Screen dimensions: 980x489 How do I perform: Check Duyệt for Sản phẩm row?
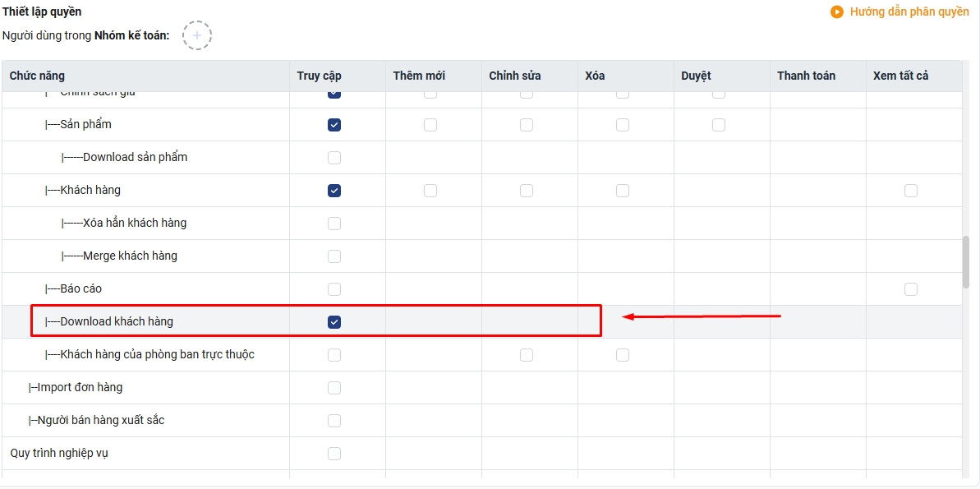pos(719,125)
